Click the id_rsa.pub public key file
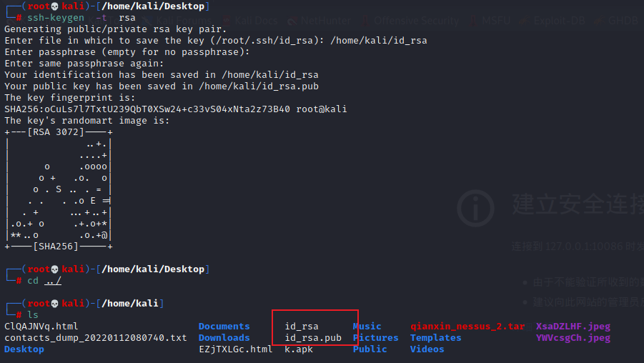This screenshot has height=363, width=644. tap(313, 338)
